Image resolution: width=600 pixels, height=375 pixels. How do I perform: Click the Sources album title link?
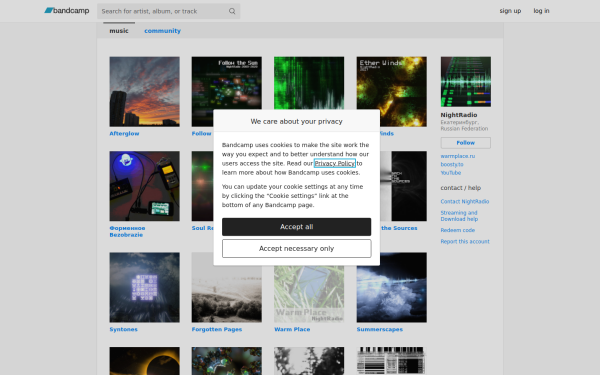point(399,228)
